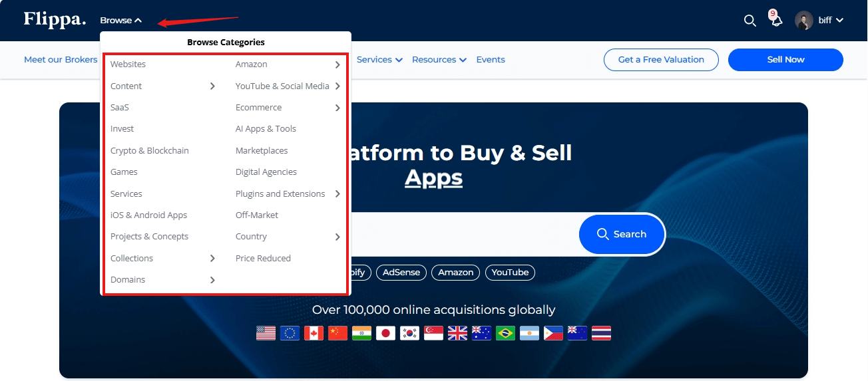Click the Flippa logo
Image resolution: width=868 pixels, height=381 pixels.
[x=55, y=19]
